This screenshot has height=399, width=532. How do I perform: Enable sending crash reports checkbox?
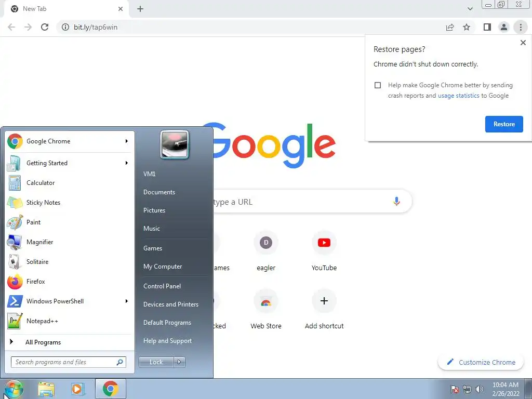(378, 85)
